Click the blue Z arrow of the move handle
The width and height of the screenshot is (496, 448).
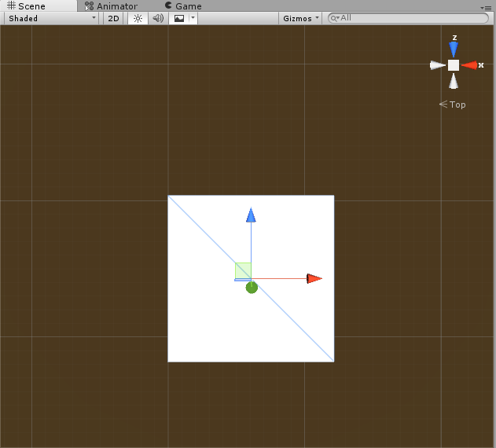point(251,215)
